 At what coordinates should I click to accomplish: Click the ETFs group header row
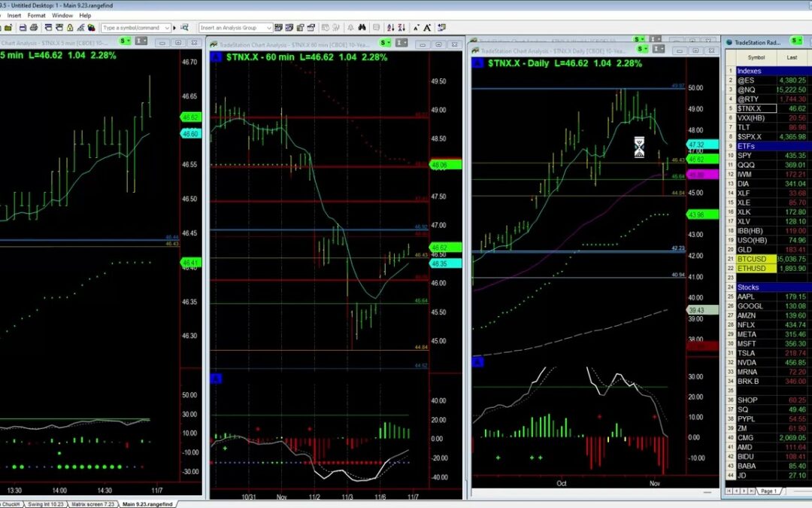coord(768,146)
